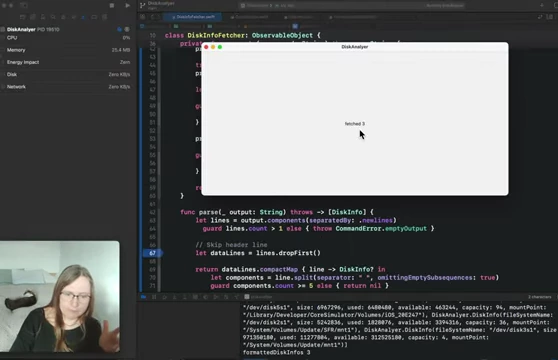Toggle the navigator sidebar visibility
Image resolution: width=558 pixels, height=360 pixels.
coord(24,5)
